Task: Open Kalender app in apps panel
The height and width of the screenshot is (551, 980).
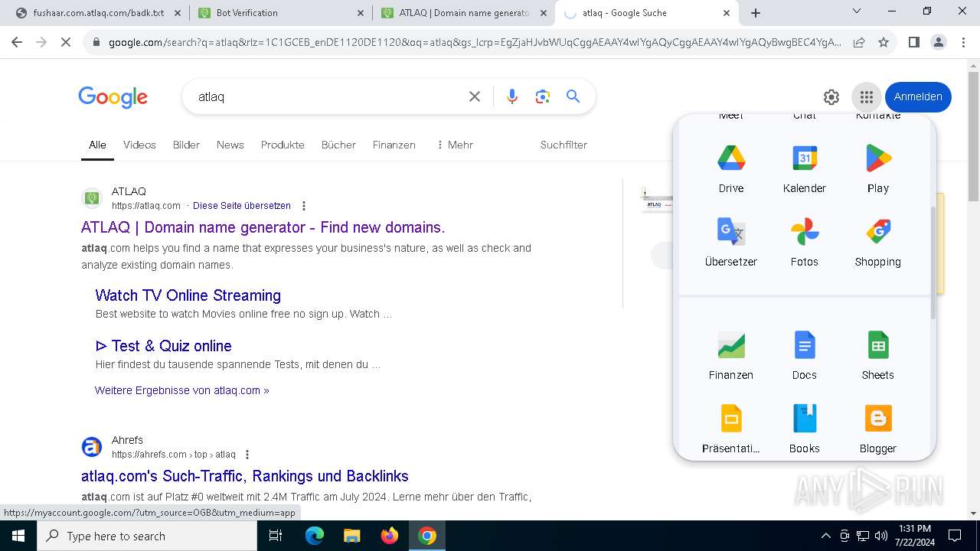Action: point(805,168)
